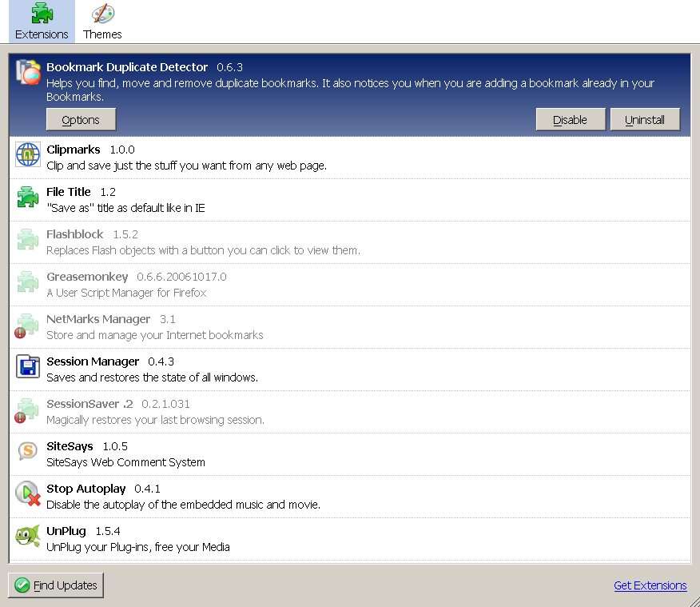
Task: Click the Stop Autoplay icon
Action: coord(28,493)
